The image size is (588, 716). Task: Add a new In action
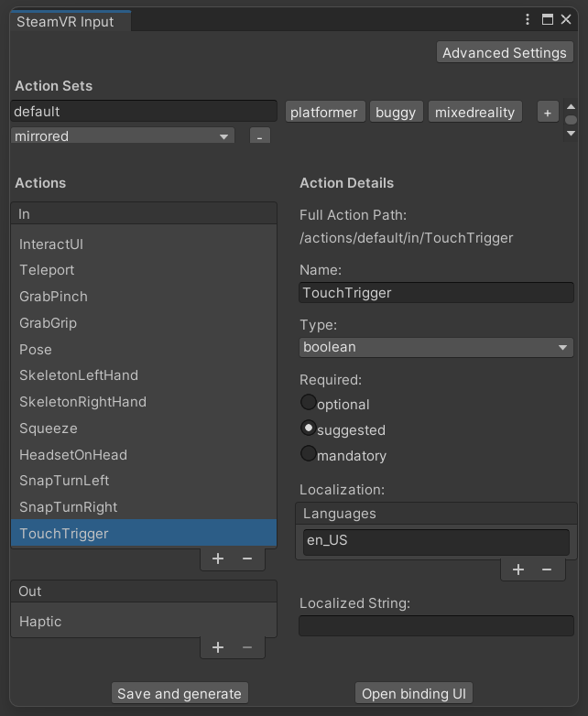(x=218, y=559)
